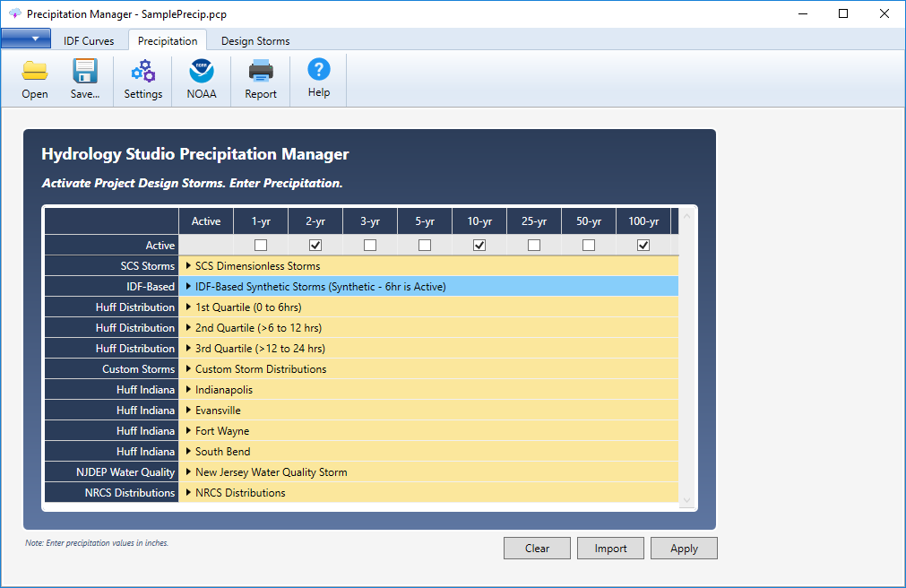
Task: Expand the Indianapolis Huff Indiana row
Action: 188,390
